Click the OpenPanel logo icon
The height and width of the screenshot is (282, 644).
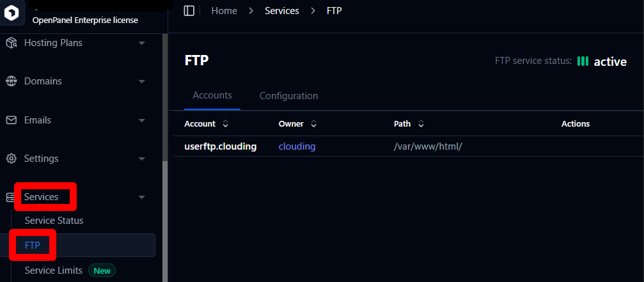tap(13, 13)
